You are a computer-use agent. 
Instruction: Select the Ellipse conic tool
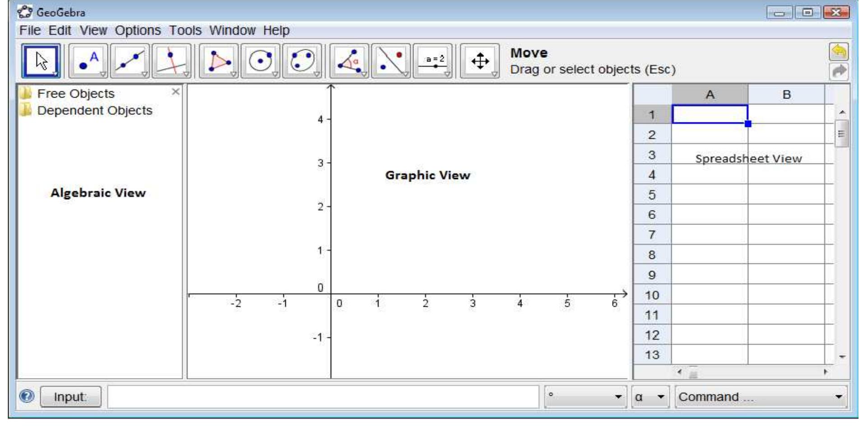pos(302,61)
